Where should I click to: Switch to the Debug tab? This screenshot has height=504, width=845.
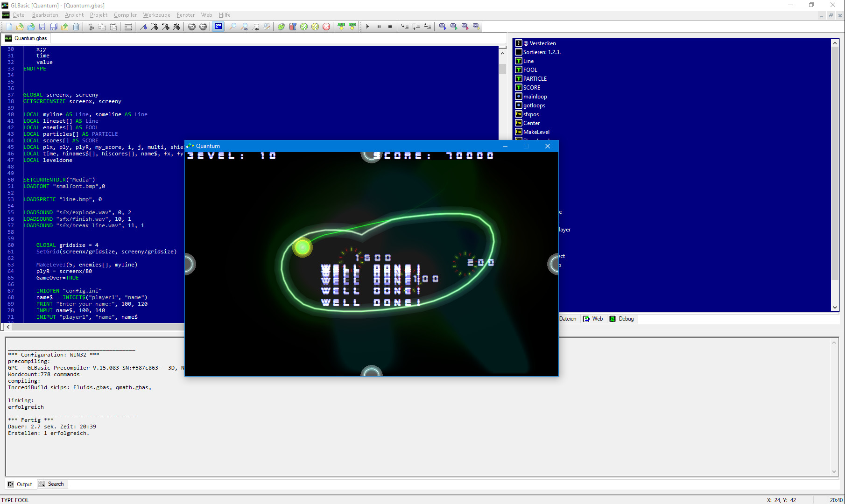click(622, 319)
